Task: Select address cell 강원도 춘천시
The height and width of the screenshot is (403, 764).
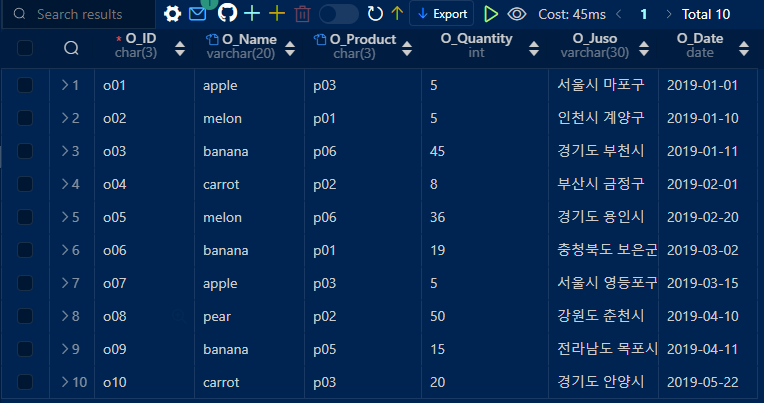Action: click(x=601, y=316)
